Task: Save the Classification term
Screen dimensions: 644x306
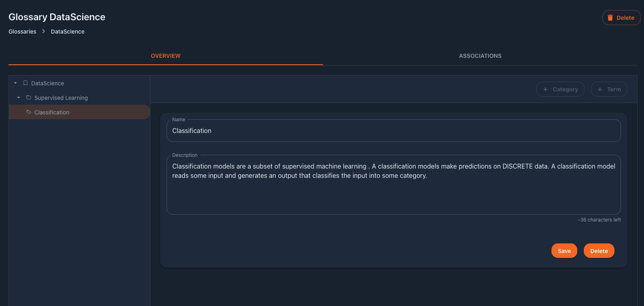Action: click(564, 251)
